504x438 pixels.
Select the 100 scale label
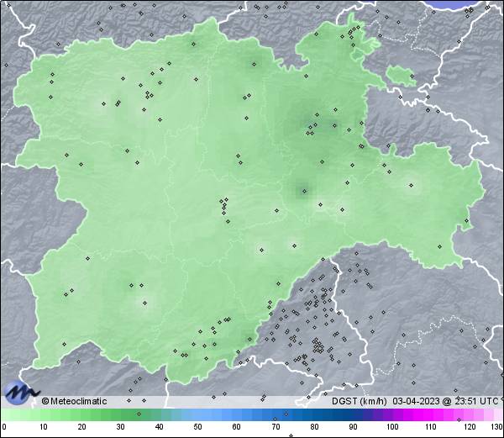(x=392, y=427)
